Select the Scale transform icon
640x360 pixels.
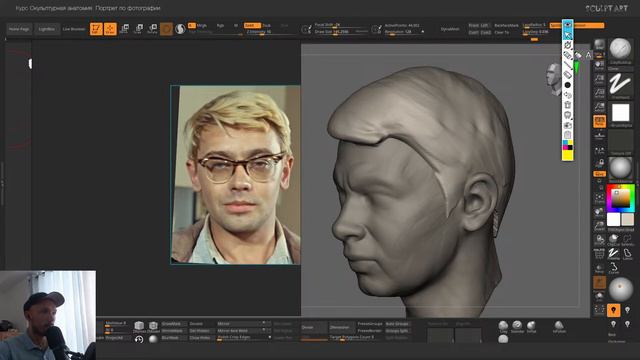[x=138, y=29]
